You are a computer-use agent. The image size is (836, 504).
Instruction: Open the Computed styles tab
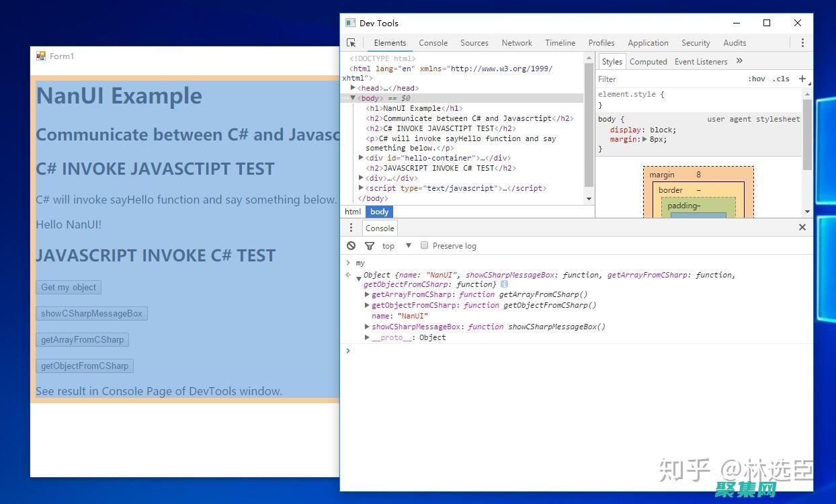648,62
